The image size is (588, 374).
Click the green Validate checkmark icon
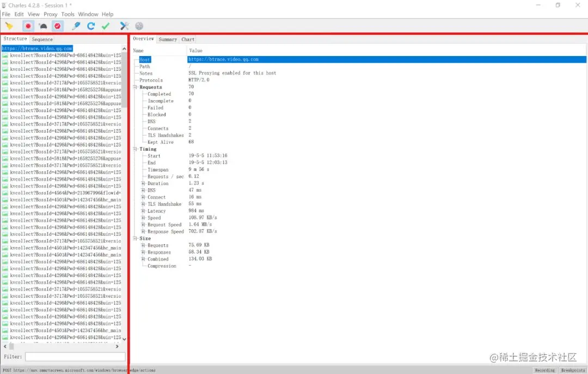coord(106,26)
